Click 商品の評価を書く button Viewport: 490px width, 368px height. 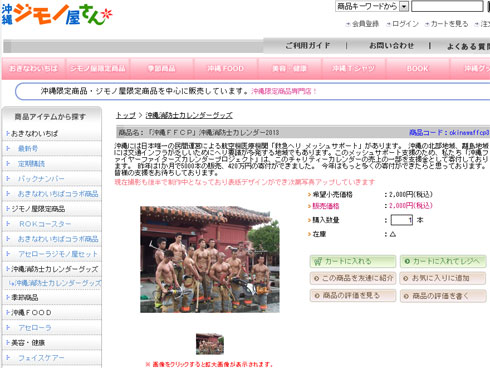pyautogui.click(x=443, y=296)
